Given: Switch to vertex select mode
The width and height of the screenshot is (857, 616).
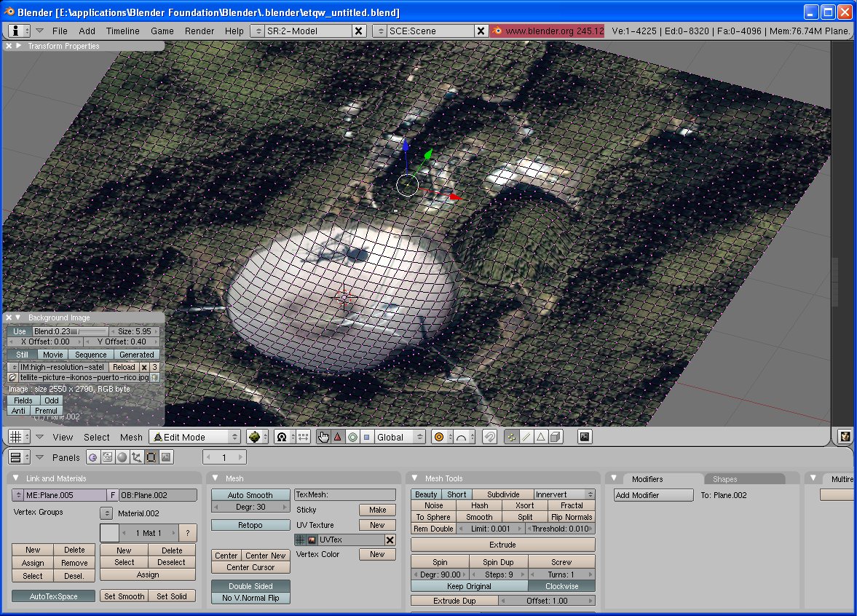Looking at the screenshot, I should point(512,437).
